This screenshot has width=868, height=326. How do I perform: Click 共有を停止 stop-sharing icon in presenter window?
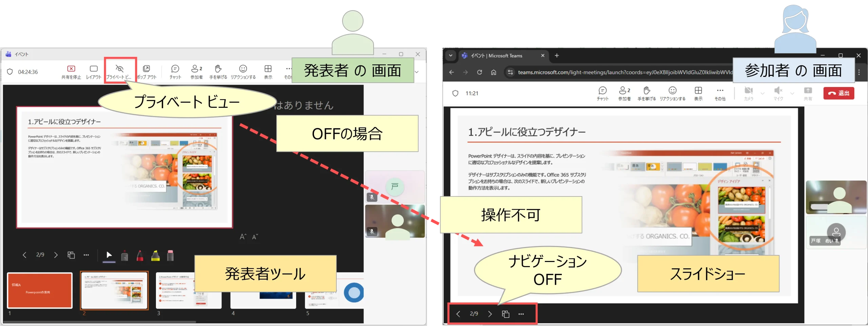(71, 72)
